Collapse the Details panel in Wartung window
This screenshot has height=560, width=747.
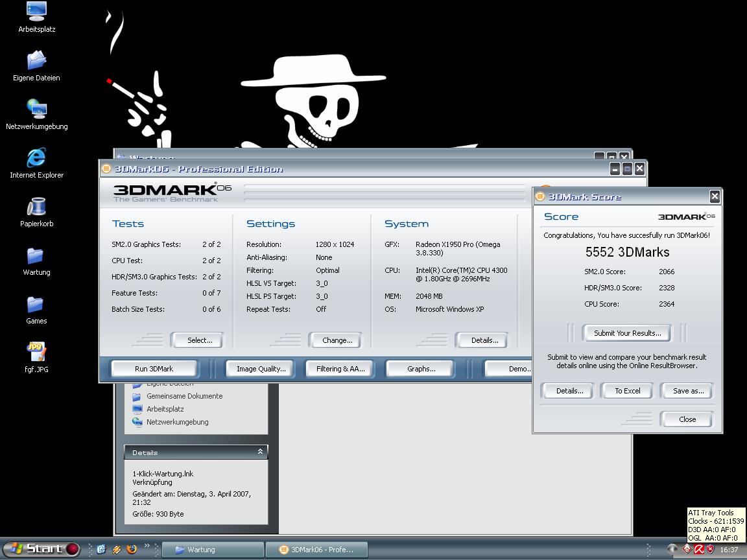(260, 451)
